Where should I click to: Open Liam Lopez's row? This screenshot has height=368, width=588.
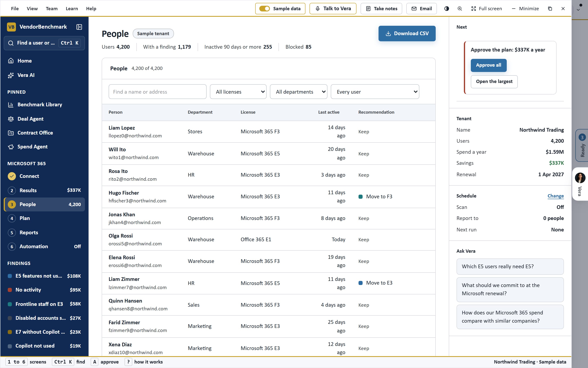(x=268, y=132)
